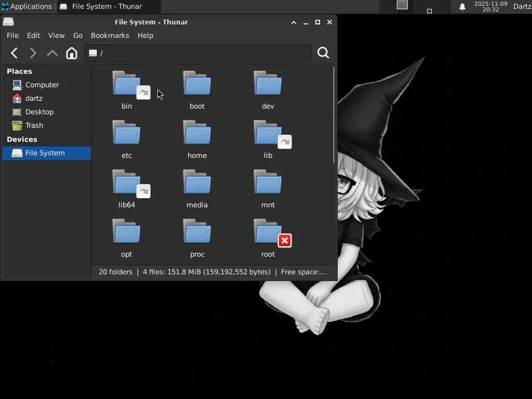Click the clock showing 20:32
This screenshot has width=532, height=399.
click(x=490, y=6)
